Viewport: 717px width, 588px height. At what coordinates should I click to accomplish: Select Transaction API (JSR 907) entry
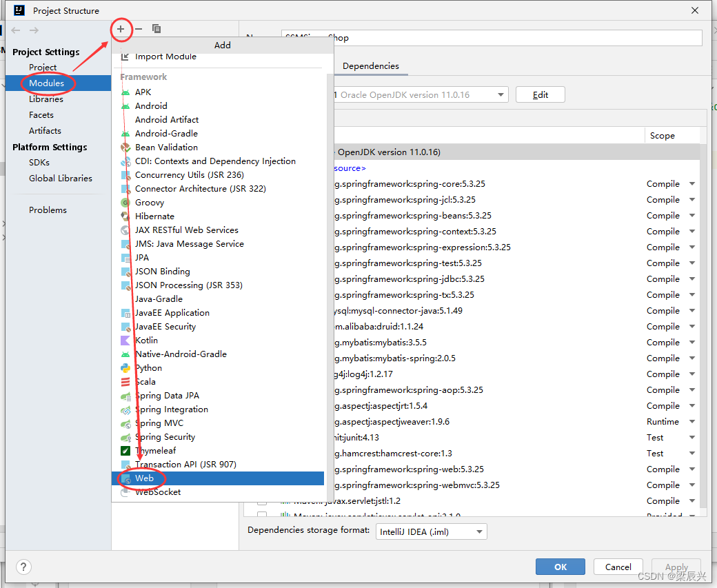(218, 465)
